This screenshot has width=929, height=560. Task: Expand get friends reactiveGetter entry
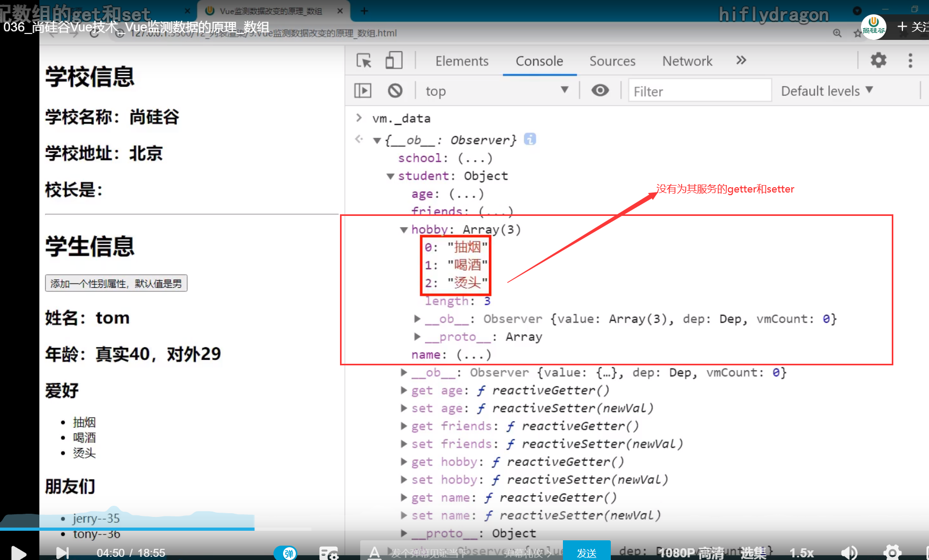tap(404, 426)
